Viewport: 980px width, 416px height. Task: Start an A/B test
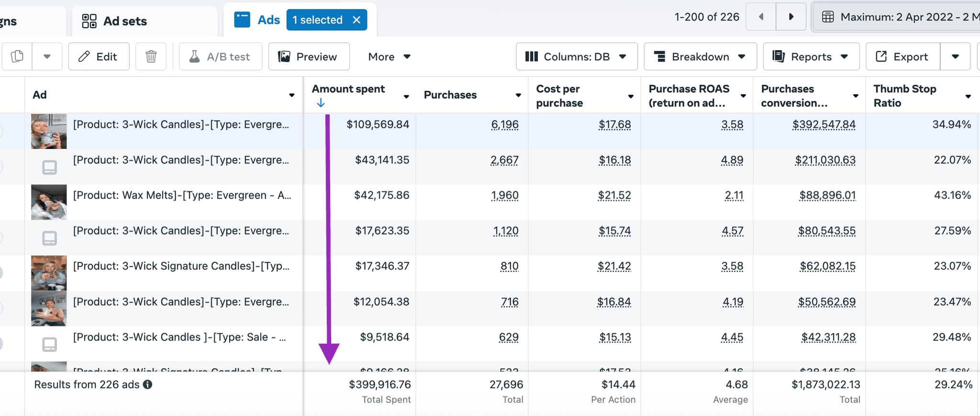pos(221,56)
